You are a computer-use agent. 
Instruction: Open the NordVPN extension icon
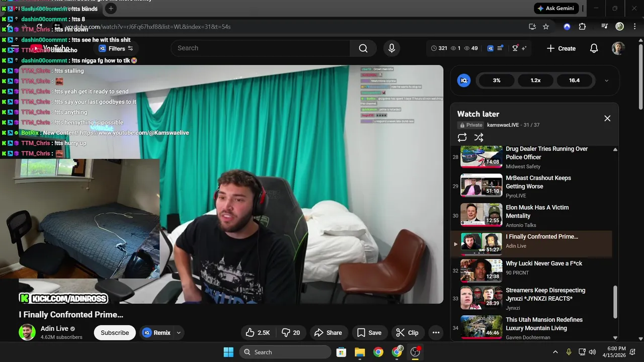click(567, 27)
